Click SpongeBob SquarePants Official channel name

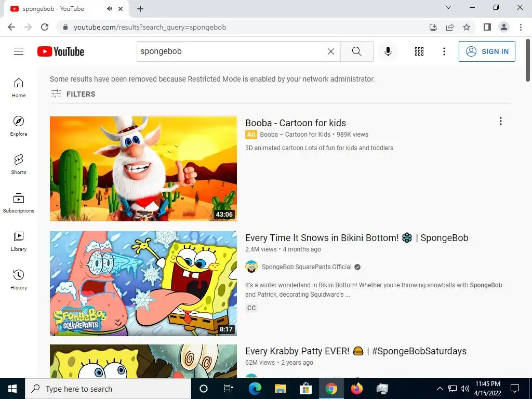click(307, 267)
